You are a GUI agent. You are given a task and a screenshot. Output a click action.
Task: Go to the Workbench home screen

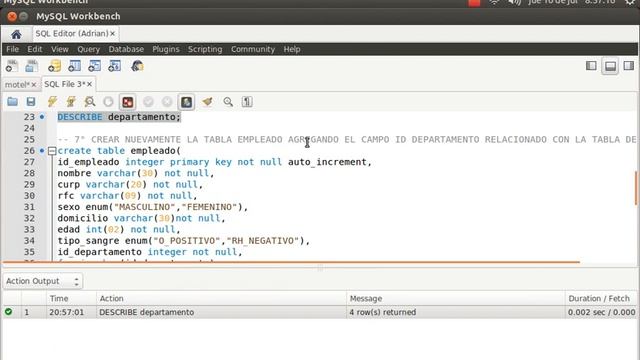coord(16,34)
